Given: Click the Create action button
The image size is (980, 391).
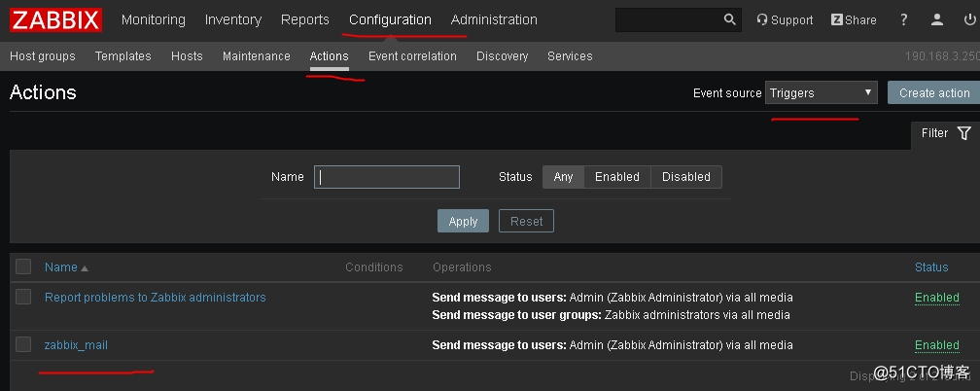Looking at the screenshot, I should (x=934, y=92).
